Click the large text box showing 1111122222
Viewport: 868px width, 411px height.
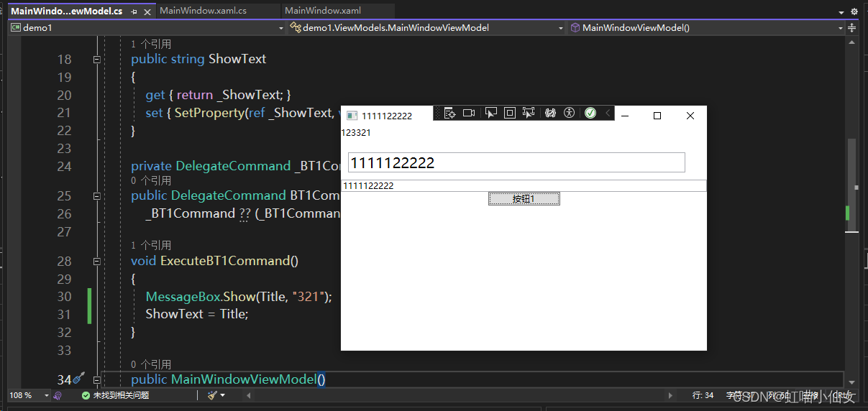516,162
